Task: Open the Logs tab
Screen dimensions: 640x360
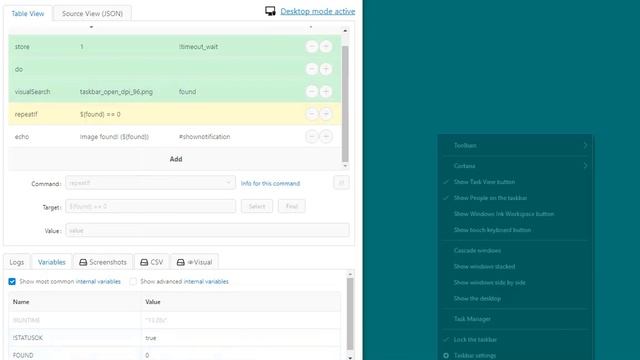Action: [17, 262]
